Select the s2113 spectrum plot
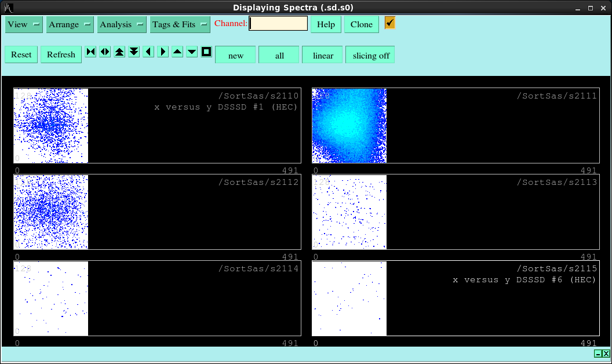Image resolution: width=612 pixels, height=364 pixels. (x=349, y=212)
